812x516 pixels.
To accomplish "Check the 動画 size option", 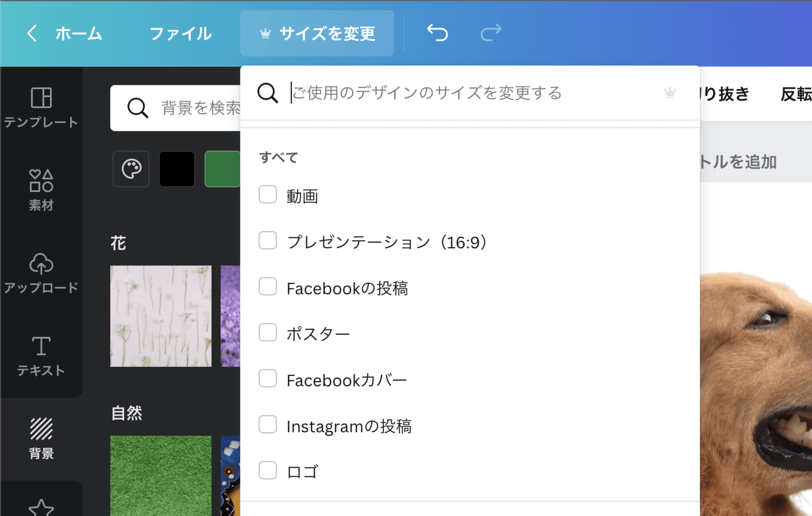I will (267, 195).
